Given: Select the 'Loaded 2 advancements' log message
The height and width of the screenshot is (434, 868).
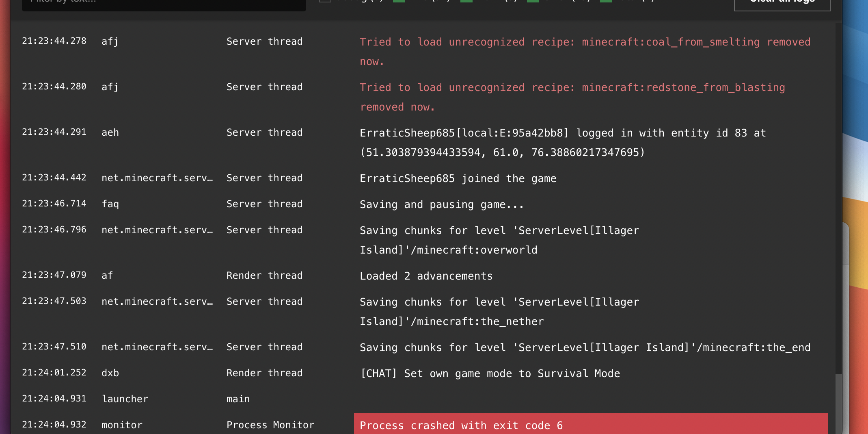Looking at the screenshot, I should [426, 276].
